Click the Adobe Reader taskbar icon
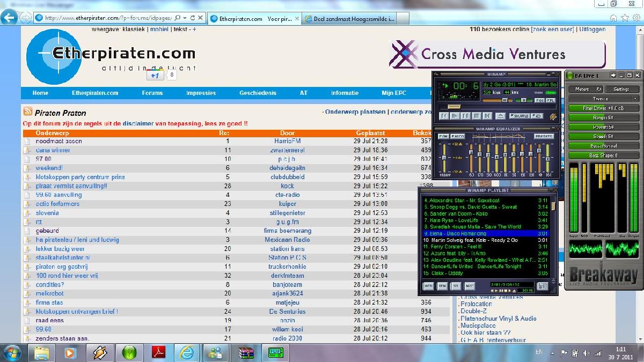 click(159, 353)
